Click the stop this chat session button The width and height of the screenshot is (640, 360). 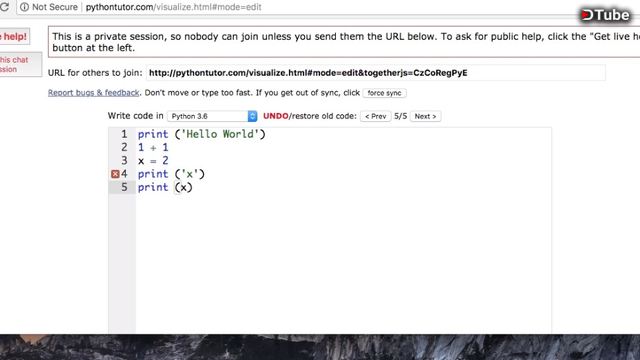20,64
